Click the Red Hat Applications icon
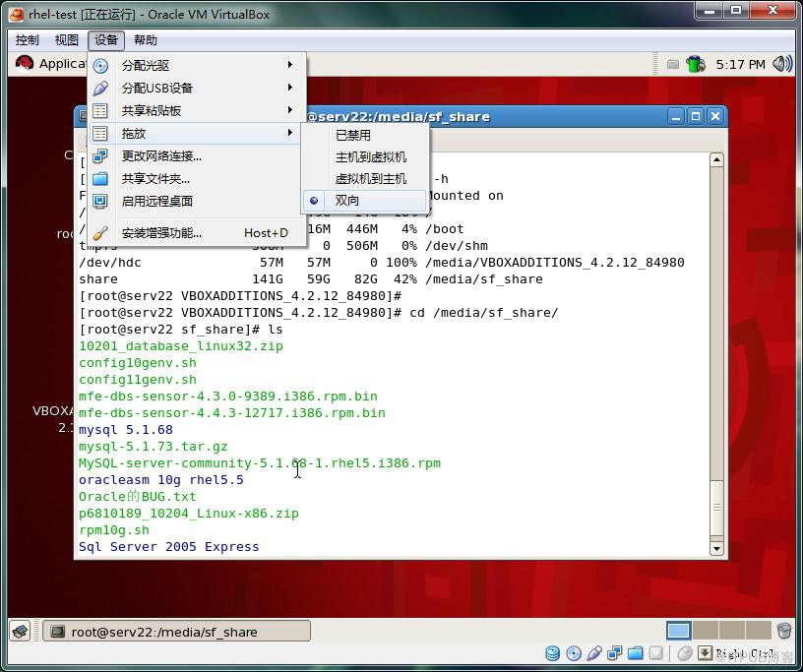 coord(25,64)
